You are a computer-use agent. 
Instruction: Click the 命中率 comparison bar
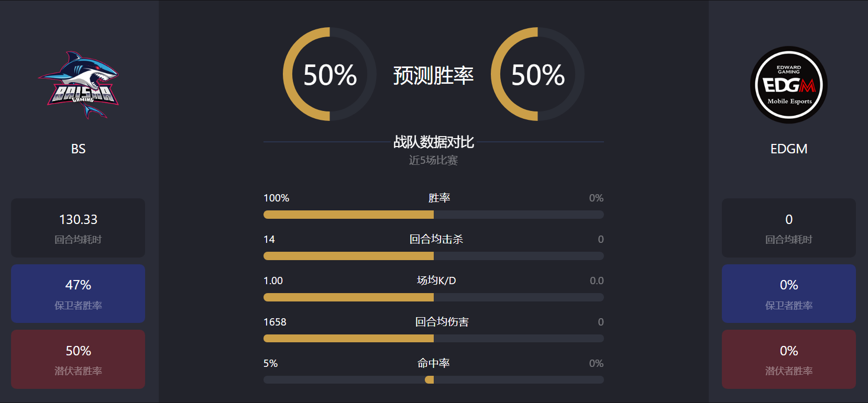point(434,380)
